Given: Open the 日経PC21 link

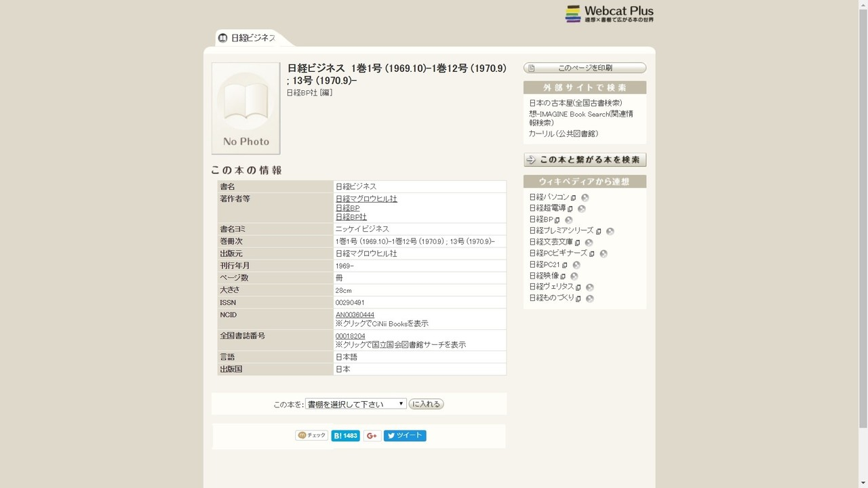Looking at the screenshot, I should 545,264.
